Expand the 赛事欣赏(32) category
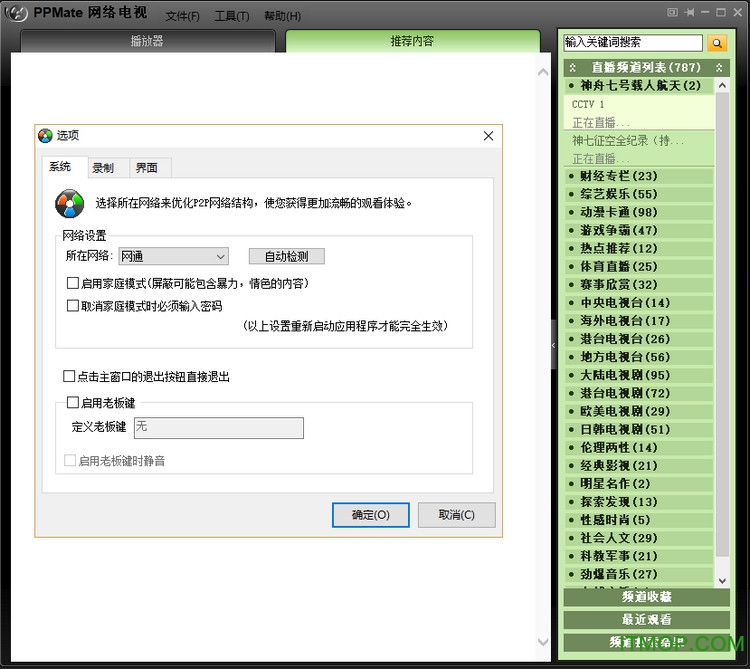The image size is (750, 669). pyautogui.click(x=639, y=285)
